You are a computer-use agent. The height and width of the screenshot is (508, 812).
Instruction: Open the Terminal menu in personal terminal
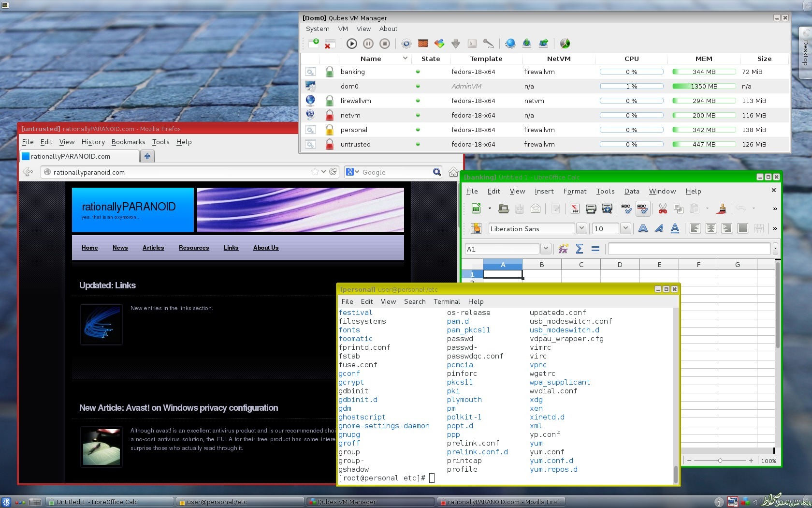(447, 301)
